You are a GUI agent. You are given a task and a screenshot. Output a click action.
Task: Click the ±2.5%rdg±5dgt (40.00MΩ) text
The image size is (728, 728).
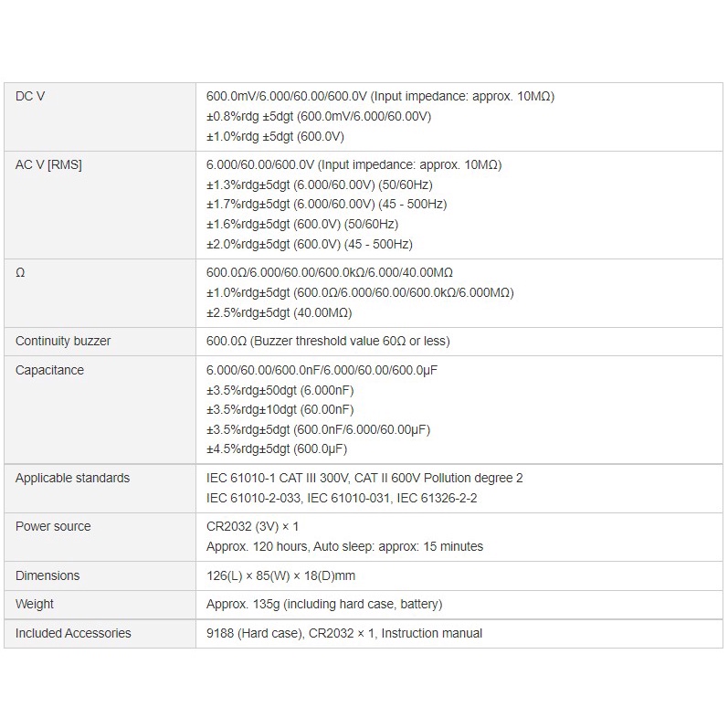coord(279,313)
